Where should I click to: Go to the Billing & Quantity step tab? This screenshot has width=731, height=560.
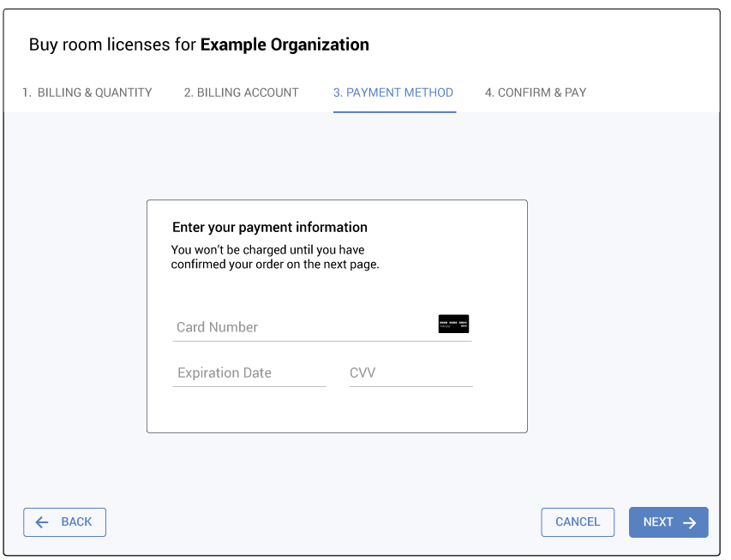(x=87, y=92)
